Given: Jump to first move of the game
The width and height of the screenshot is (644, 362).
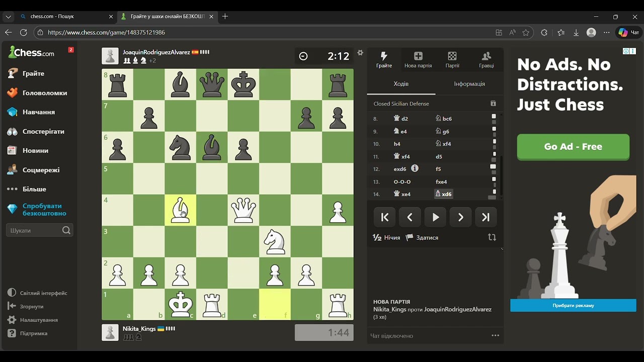Looking at the screenshot, I should [x=385, y=217].
